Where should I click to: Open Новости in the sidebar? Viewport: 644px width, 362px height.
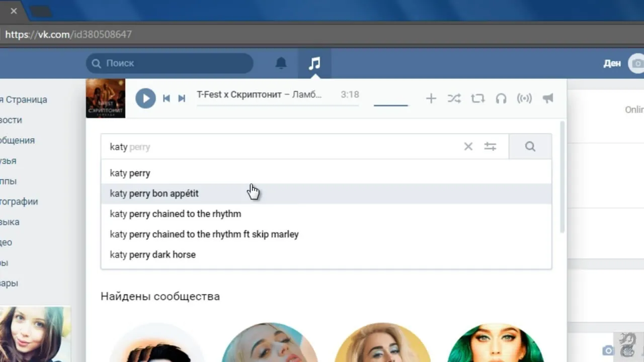(11, 120)
